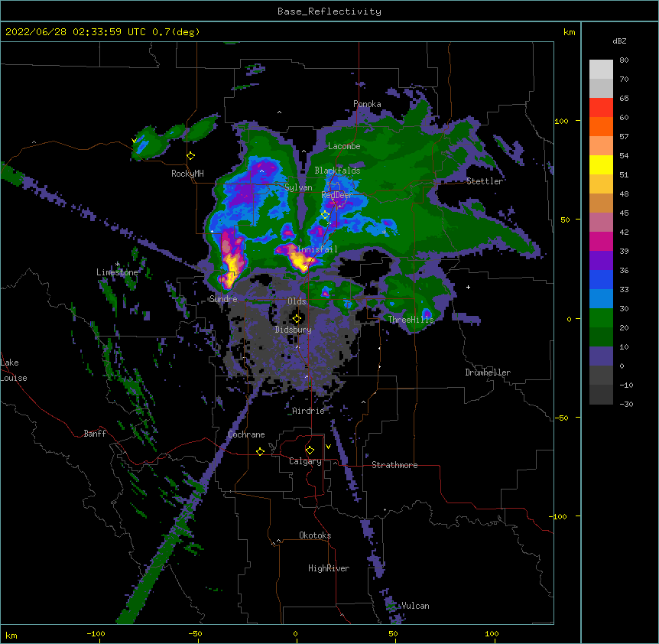Click the Cochrane label
The image size is (659, 644).
[246, 434]
